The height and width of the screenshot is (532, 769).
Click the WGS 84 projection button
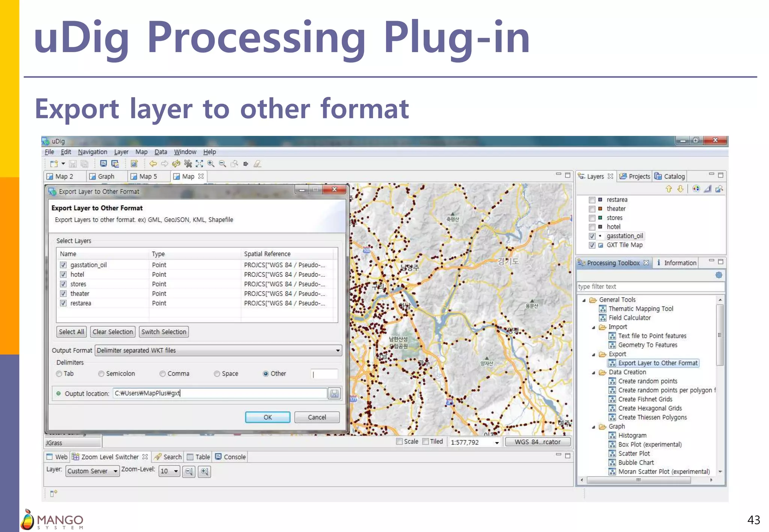(x=538, y=442)
